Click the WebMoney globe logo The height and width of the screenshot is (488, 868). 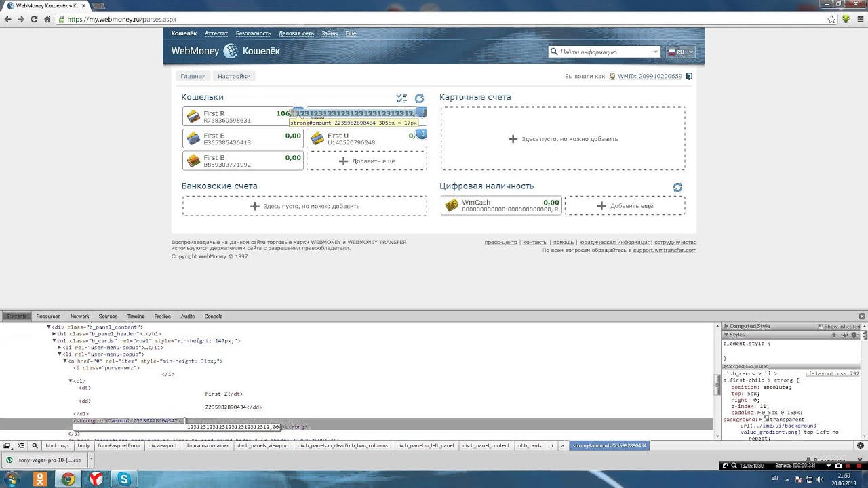[231, 51]
